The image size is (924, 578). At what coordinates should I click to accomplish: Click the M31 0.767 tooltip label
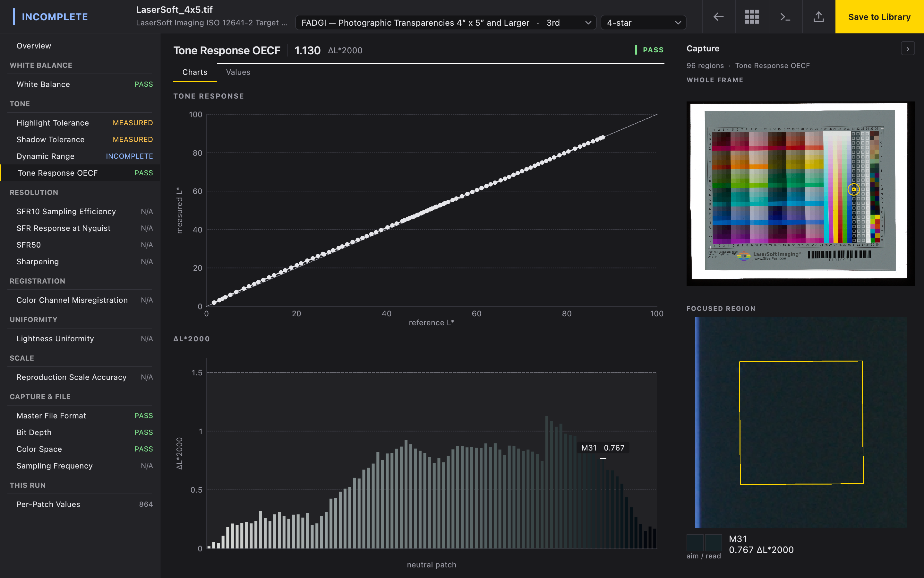pos(603,448)
